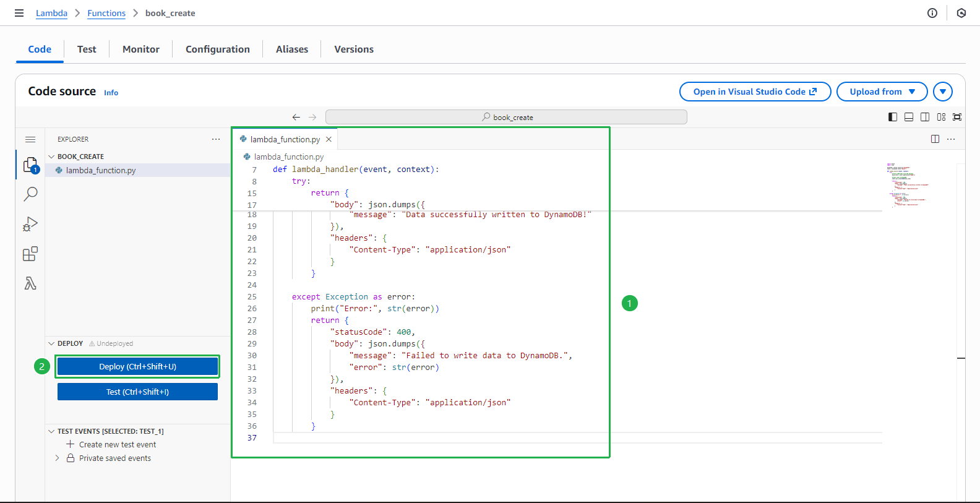Switch to the Aliases tab
Image resolution: width=980 pixels, height=503 pixels.
coord(292,49)
